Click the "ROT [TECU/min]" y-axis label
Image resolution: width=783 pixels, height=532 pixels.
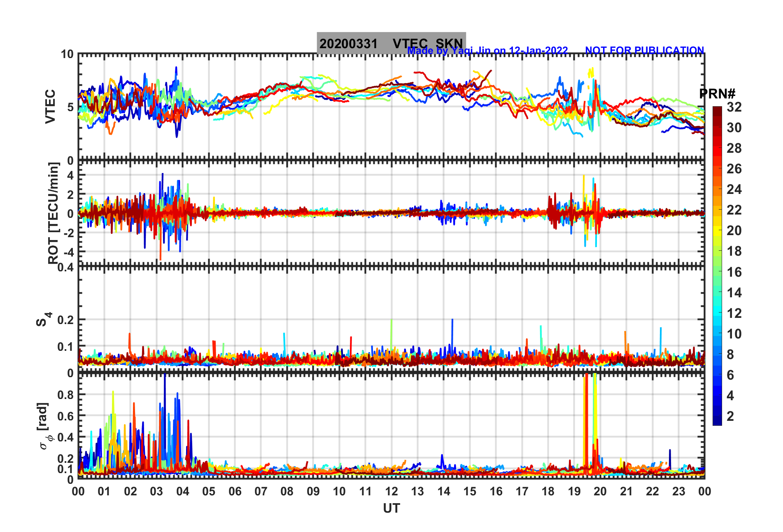54,213
